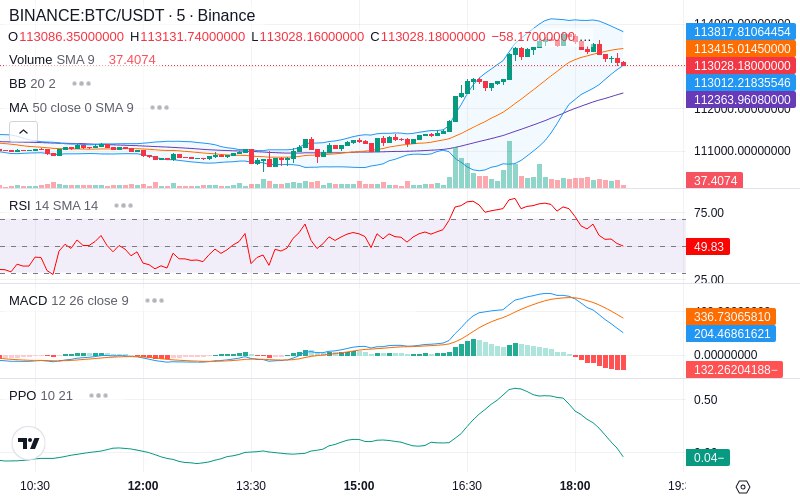The width and height of the screenshot is (800, 500).
Task: Click the MACD signal 336.73065810 tag
Action: [731, 316]
